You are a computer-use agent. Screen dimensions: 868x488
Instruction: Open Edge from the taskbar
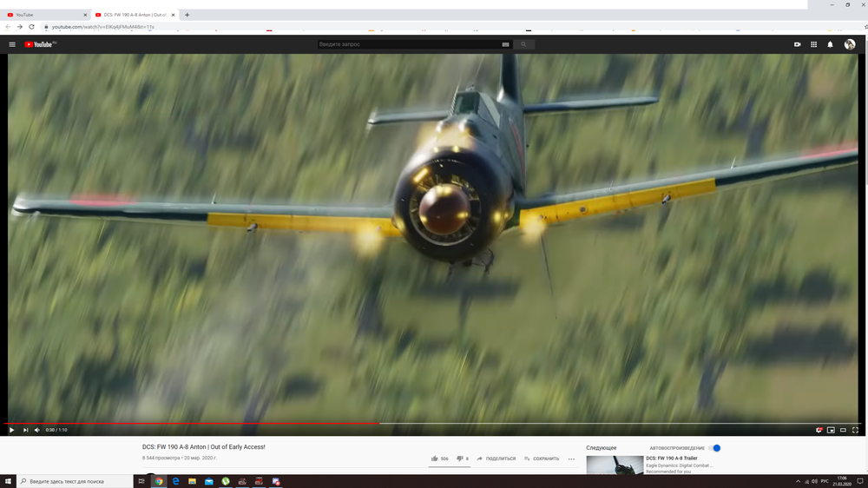(175, 481)
